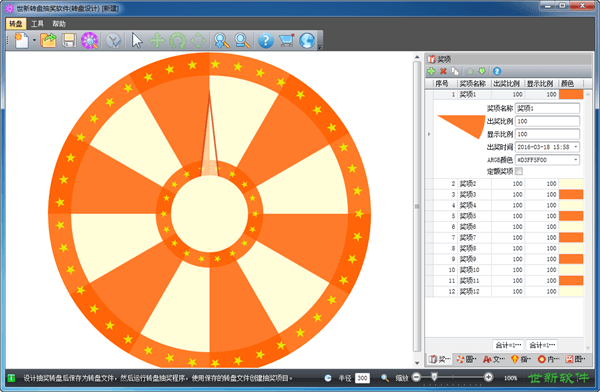Click the zoom-in plus button
The width and height of the screenshot is (600, 392).
click(x=488, y=377)
